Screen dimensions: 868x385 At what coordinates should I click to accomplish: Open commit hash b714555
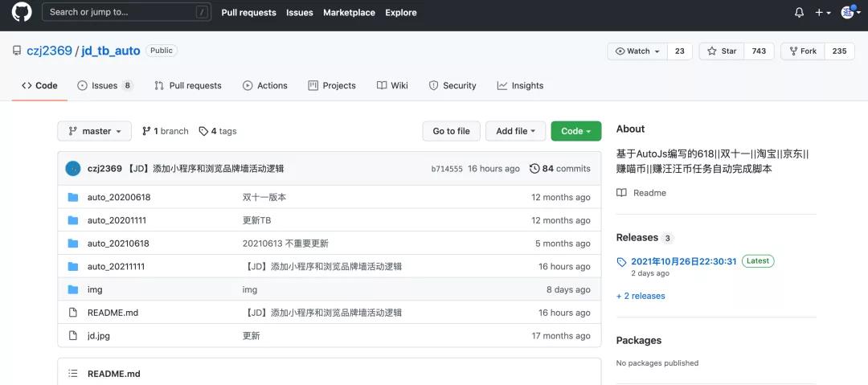pyautogui.click(x=447, y=169)
